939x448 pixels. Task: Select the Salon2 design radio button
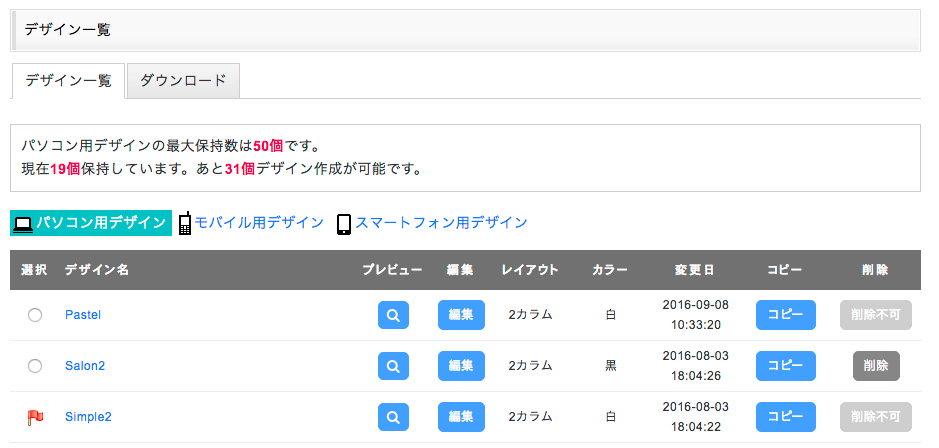tap(35, 366)
